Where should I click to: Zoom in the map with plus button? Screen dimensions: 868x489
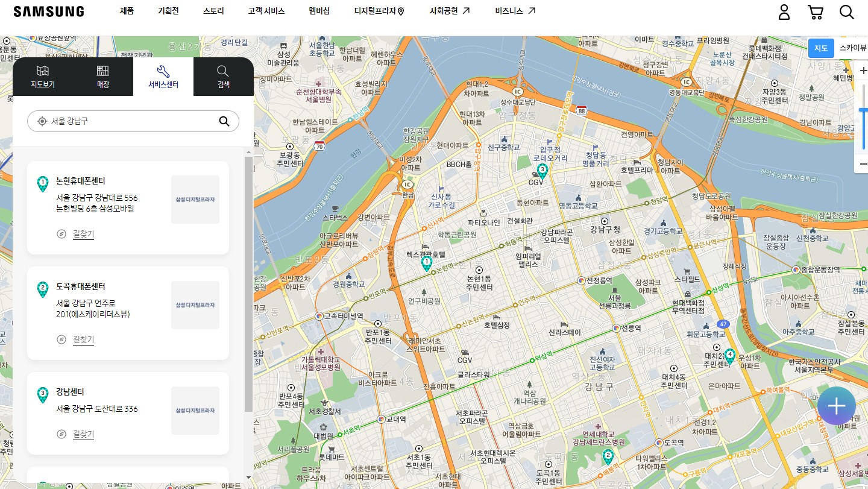click(863, 71)
